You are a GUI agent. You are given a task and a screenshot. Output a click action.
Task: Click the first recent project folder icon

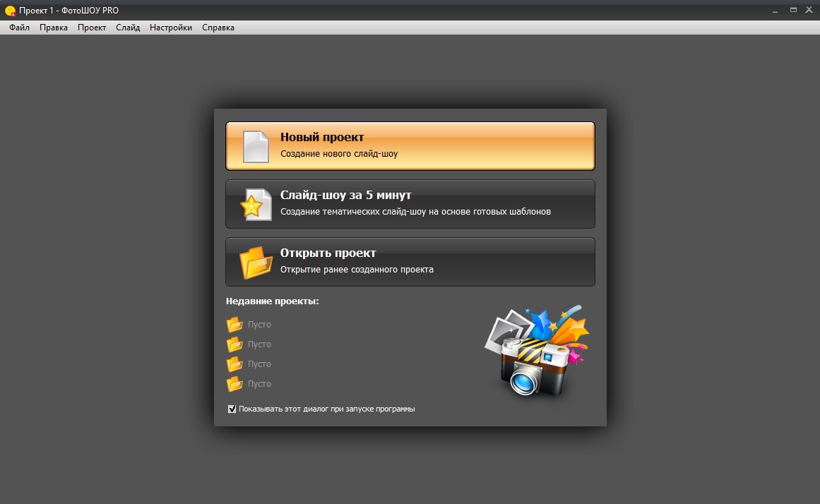coord(234,325)
